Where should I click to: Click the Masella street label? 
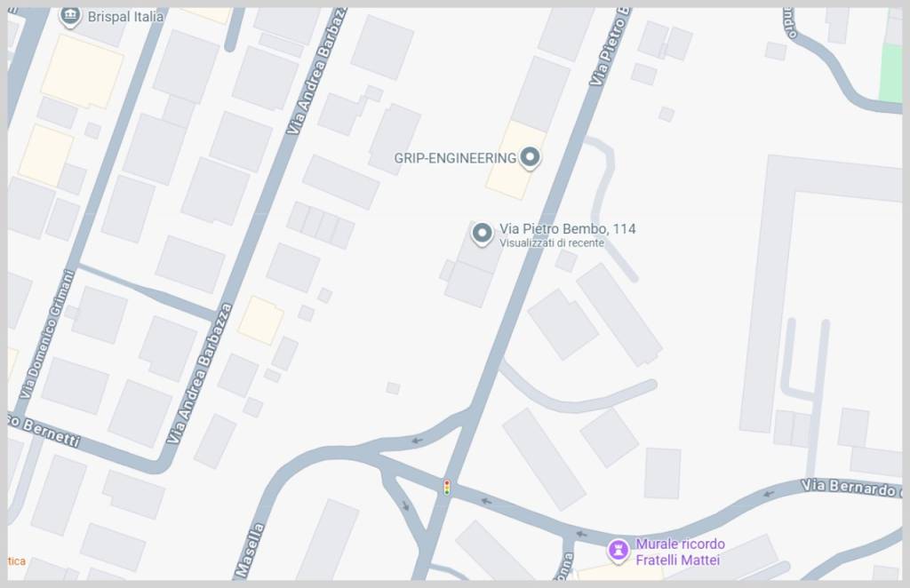tap(250, 551)
